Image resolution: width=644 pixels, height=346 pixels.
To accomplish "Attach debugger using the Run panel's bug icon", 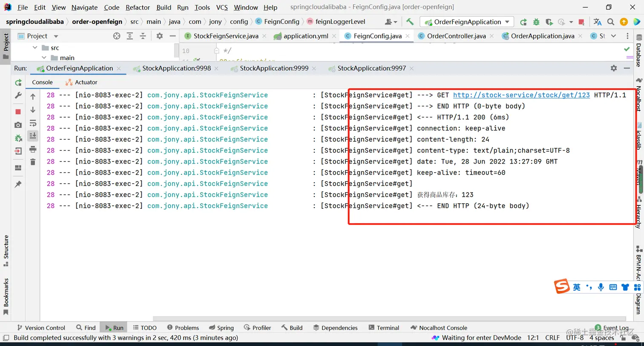I will pyautogui.click(x=18, y=138).
